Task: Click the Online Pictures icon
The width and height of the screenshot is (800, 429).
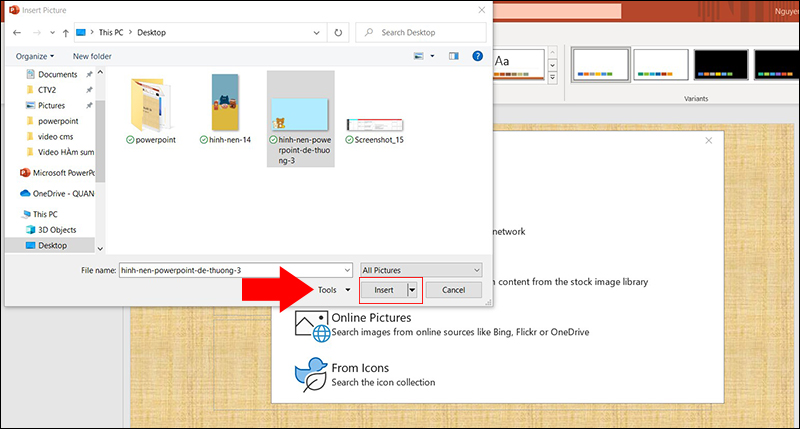Action: tap(311, 324)
